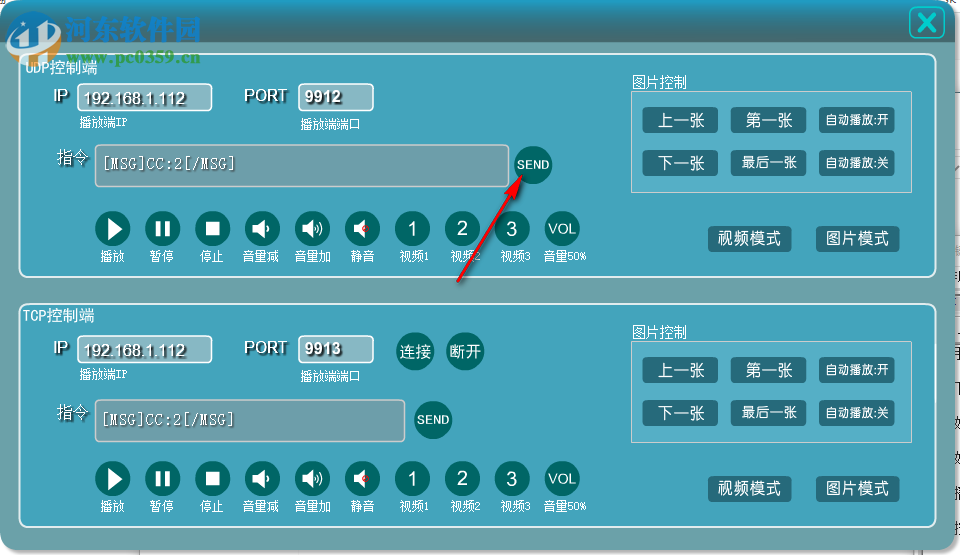Image resolution: width=960 pixels, height=555 pixels.
Task: Select video 3 in TCP panel
Action: pyautogui.click(x=512, y=479)
